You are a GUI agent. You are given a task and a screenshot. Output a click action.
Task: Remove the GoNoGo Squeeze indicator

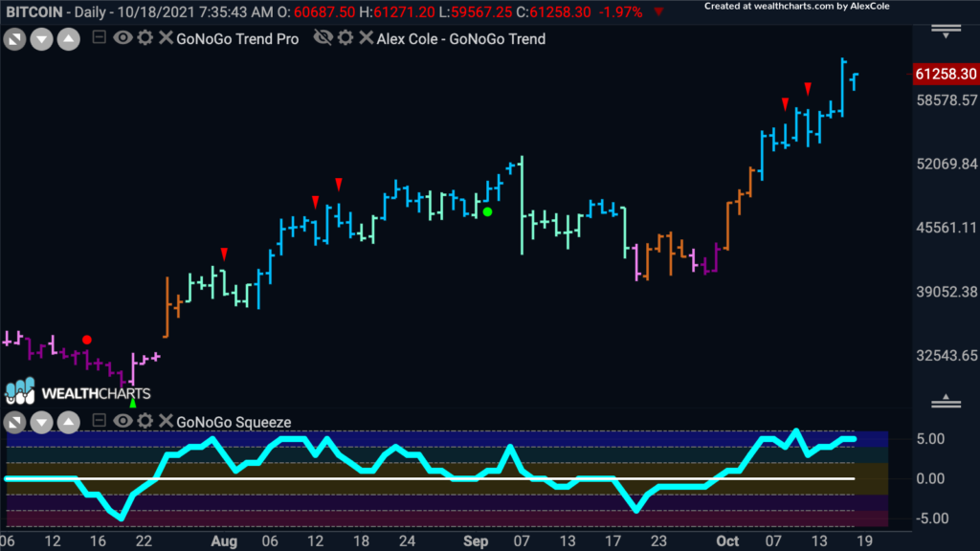point(166,421)
